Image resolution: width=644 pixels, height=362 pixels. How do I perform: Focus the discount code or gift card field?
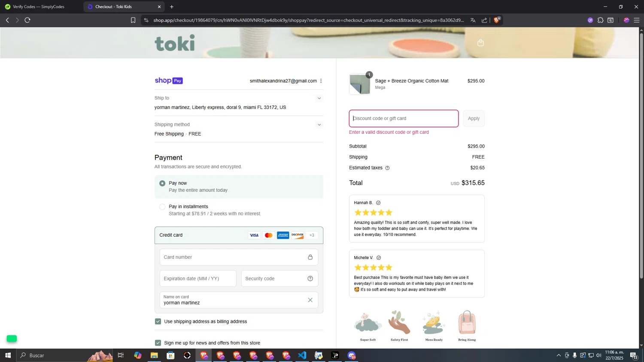tap(404, 118)
